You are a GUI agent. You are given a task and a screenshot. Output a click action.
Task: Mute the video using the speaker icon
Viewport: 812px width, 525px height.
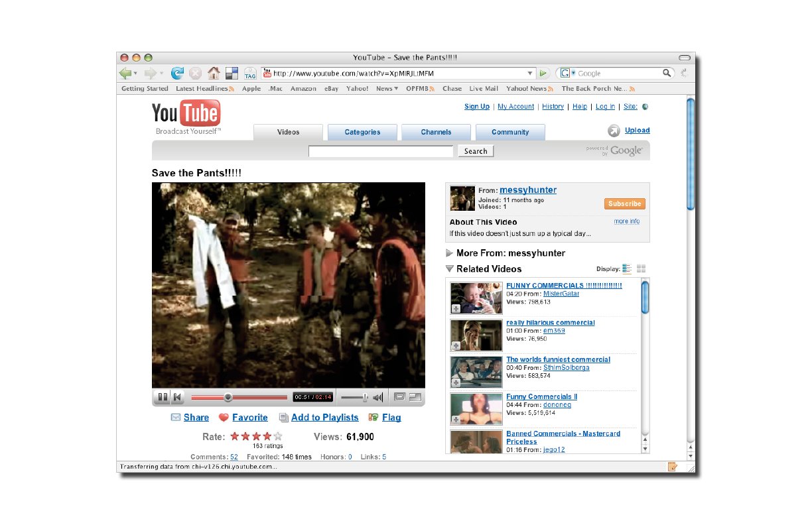[x=378, y=397]
